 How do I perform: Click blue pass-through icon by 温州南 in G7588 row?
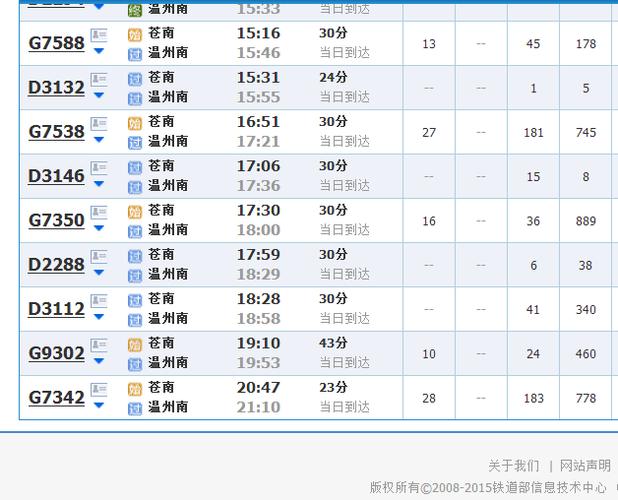pos(135,54)
